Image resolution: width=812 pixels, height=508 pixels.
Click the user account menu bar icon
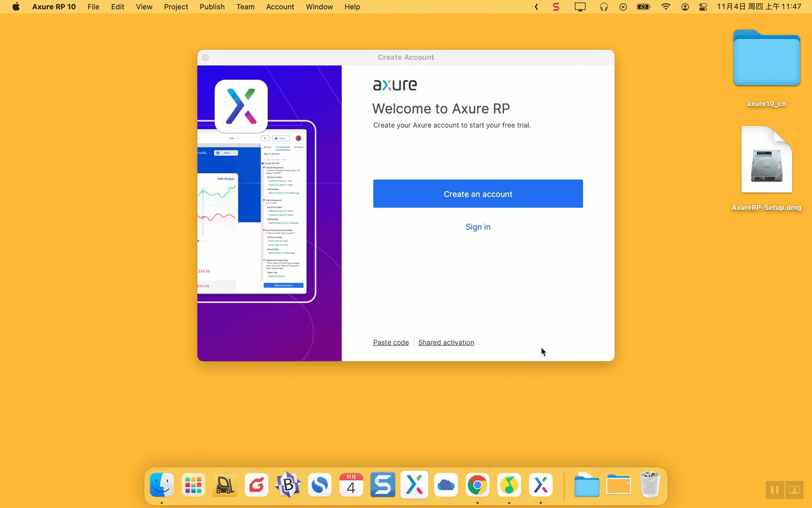685,7
